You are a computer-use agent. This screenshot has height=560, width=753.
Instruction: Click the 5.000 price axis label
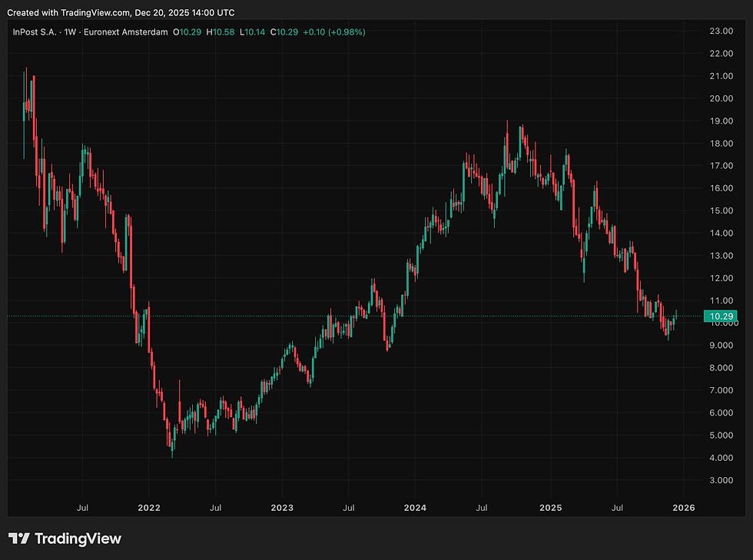721,435
